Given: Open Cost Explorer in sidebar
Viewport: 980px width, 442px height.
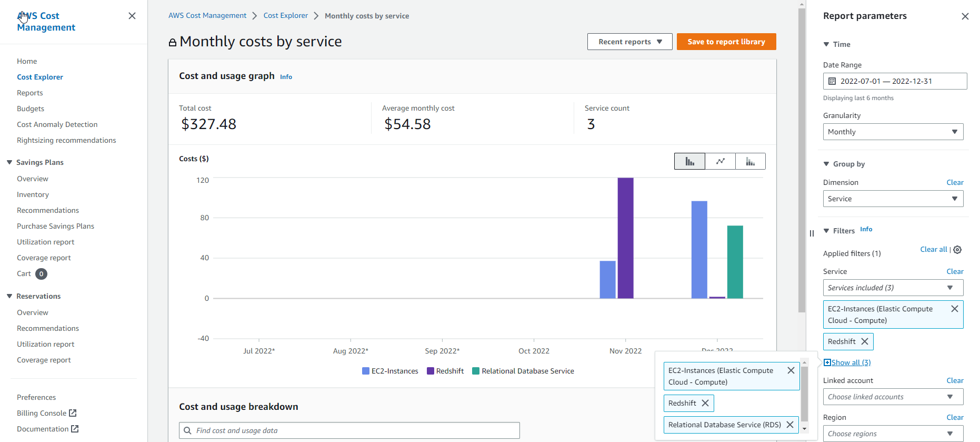Looking at the screenshot, I should click(x=40, y=77).
